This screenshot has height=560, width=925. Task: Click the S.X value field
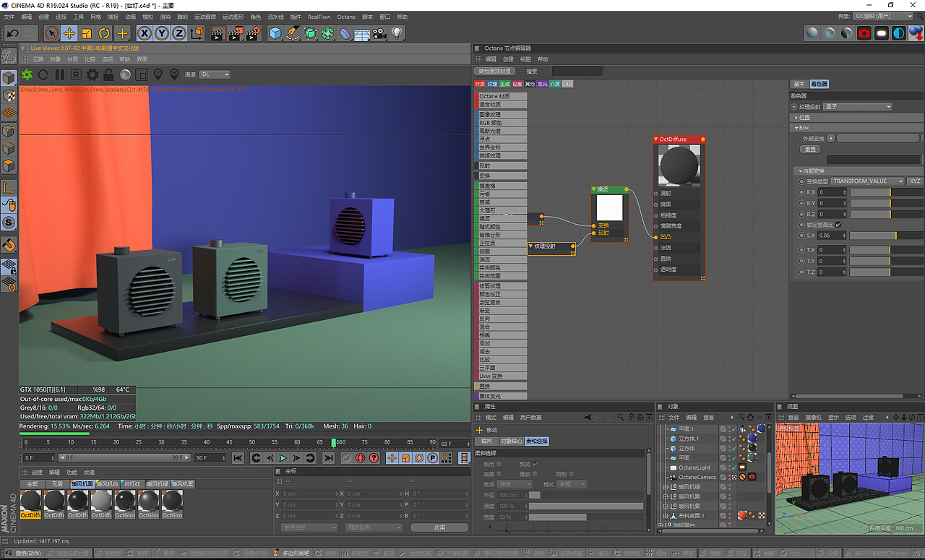pyautogui.click(x=832, y=236)
